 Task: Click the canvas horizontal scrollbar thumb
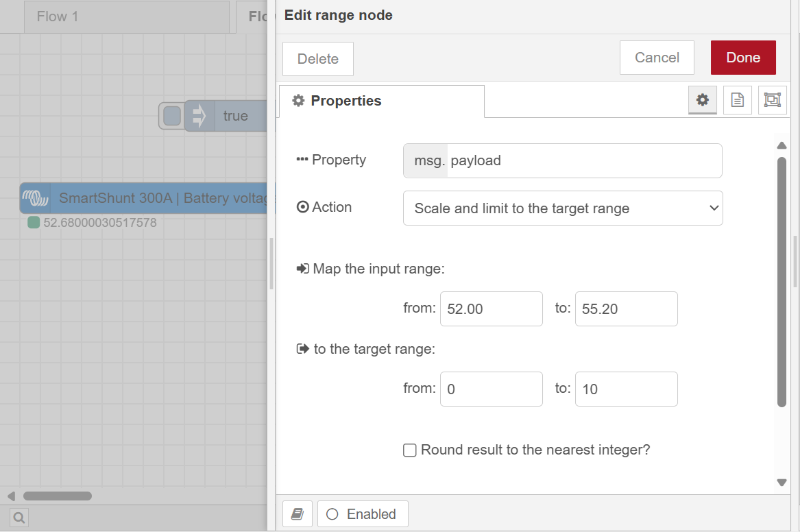(58, 496)
